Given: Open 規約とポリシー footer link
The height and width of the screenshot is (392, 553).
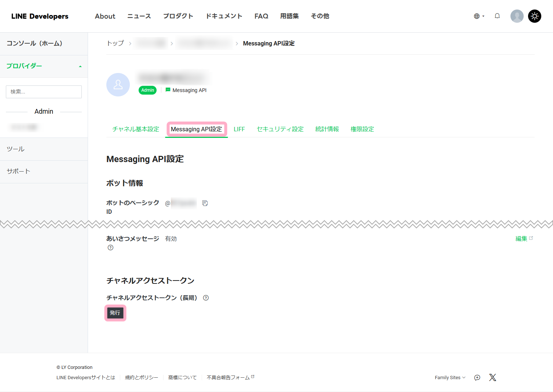Looking at the screenshot, I should (x=142, y=378).
